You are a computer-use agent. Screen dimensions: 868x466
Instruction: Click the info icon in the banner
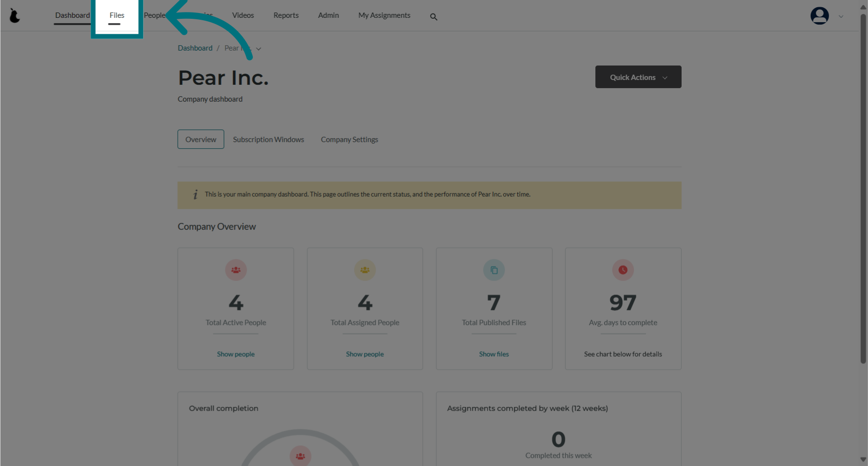pyautogui.click(x=196, y=195)
